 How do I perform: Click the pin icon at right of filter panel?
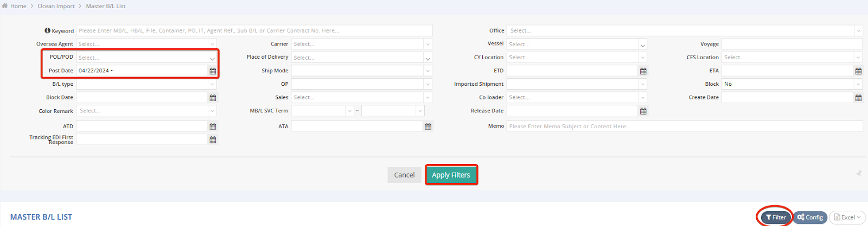pos(859,173)
